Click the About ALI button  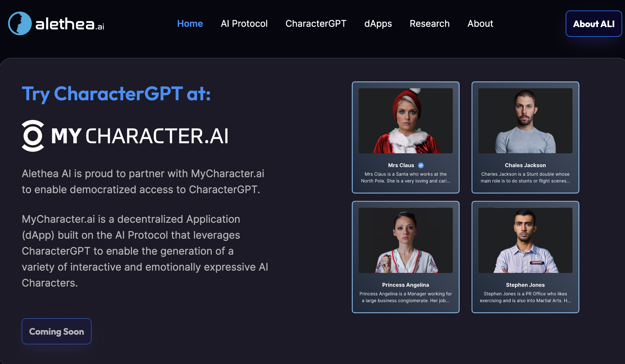click(x=594, y=23)
